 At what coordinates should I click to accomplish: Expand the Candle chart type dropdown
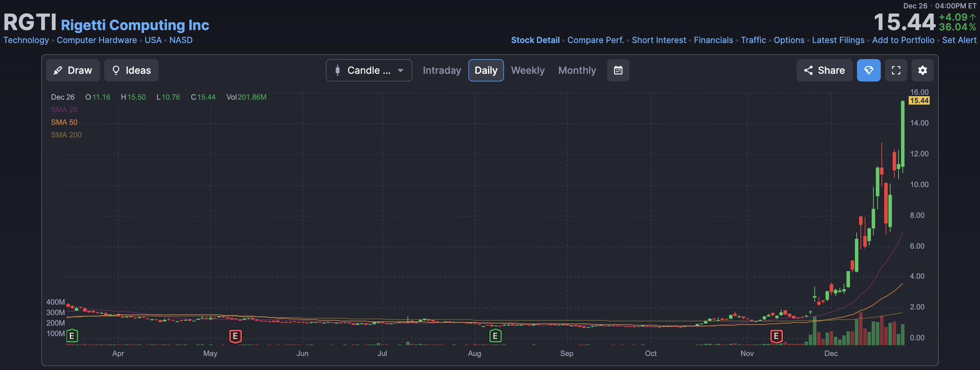369,70
